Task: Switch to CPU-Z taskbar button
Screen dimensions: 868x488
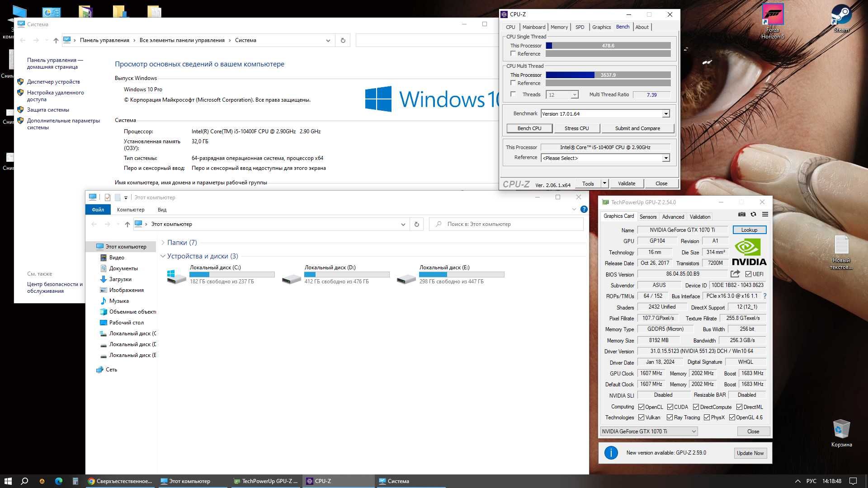Action: point(339,481)
